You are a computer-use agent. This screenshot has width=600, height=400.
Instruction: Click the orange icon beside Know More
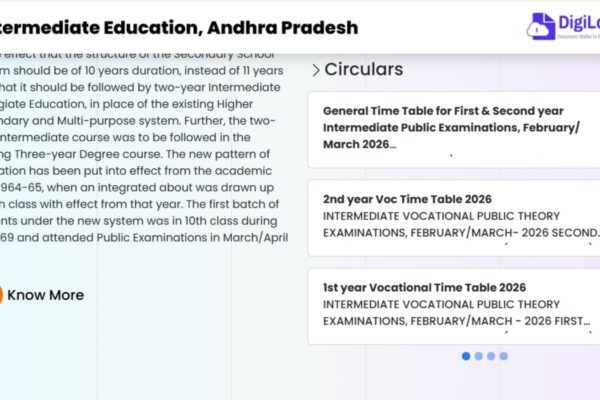pos(2,295)
